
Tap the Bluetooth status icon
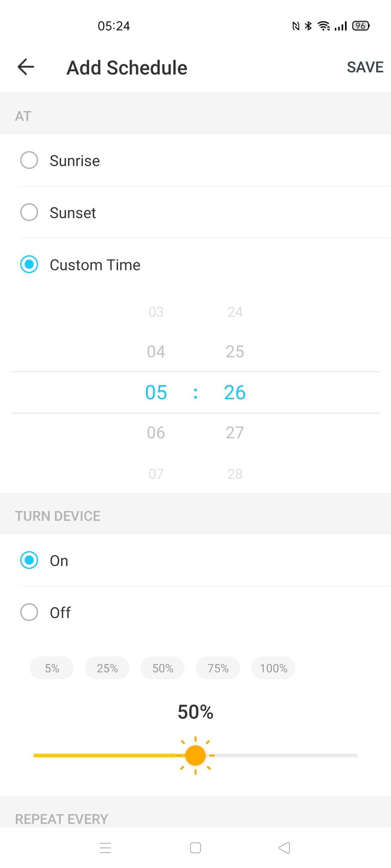coord(308,26)
